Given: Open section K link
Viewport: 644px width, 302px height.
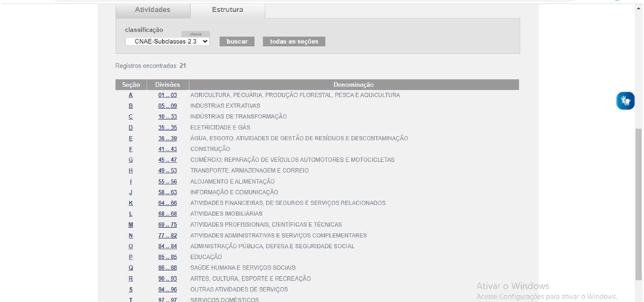Looking at the screenshot, I should click(x=131, y=203).
